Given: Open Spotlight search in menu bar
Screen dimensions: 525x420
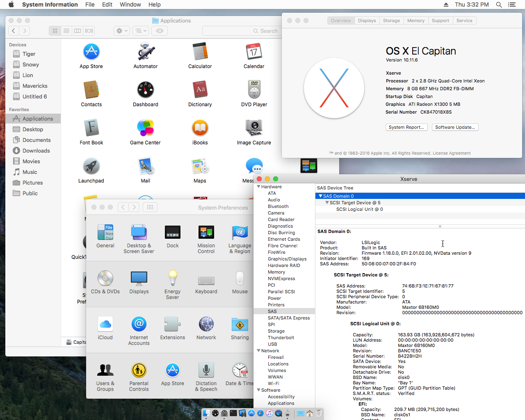Looking at the screenshot, I should click(499, 5).
